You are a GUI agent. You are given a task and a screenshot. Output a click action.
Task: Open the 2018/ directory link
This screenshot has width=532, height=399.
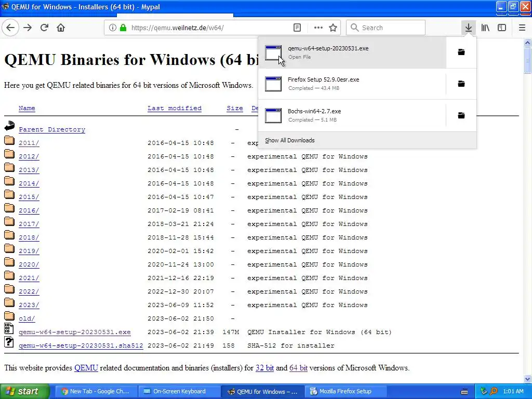pos(29,237)
